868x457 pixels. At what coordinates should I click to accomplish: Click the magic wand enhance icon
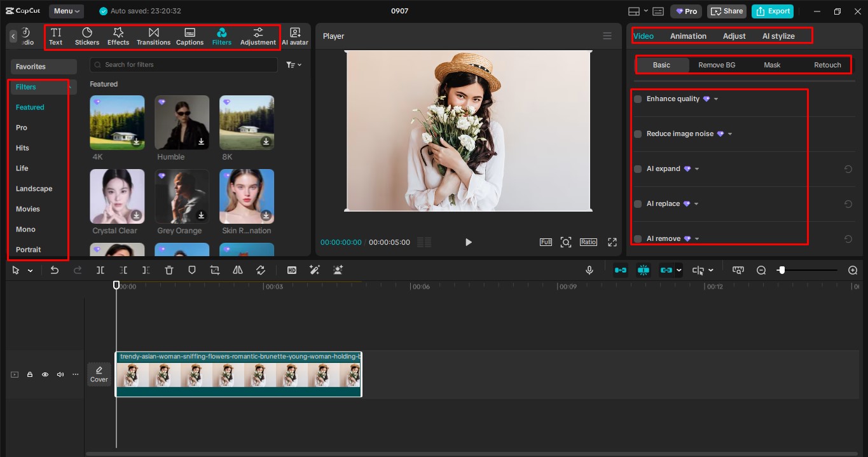(314, 270)
